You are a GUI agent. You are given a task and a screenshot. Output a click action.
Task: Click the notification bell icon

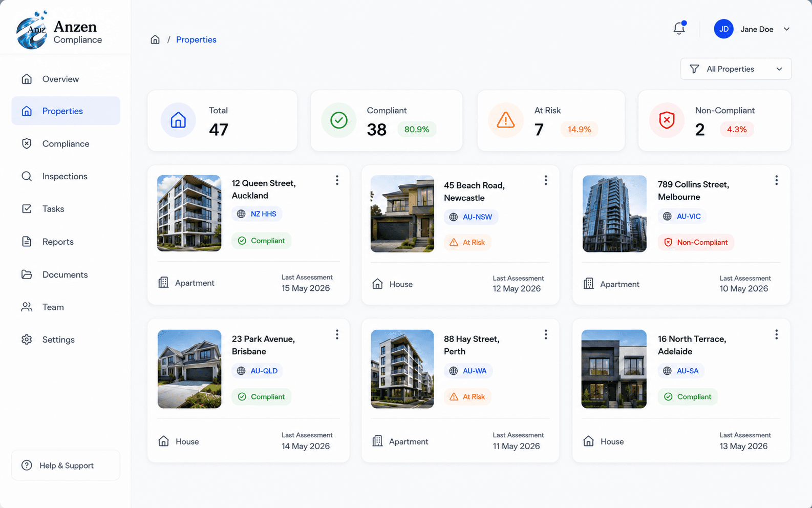(679, 28)
